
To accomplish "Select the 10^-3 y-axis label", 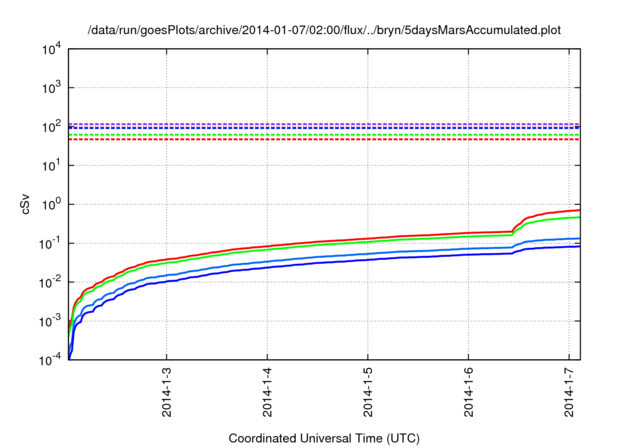I will pyautogui.click(x=51, y=321).
